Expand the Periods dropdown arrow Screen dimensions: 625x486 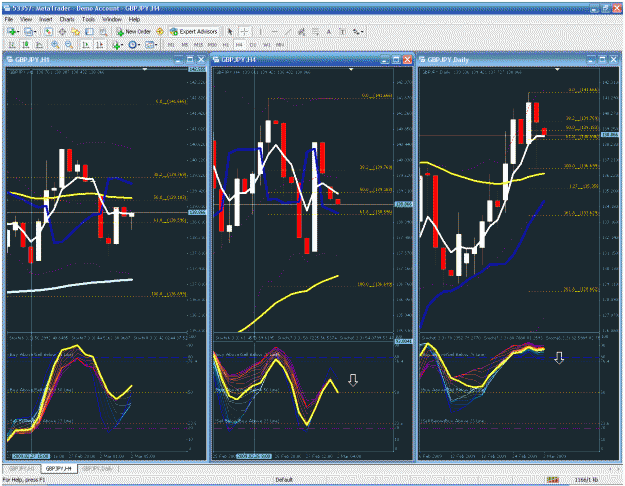(x=139, y=45)
